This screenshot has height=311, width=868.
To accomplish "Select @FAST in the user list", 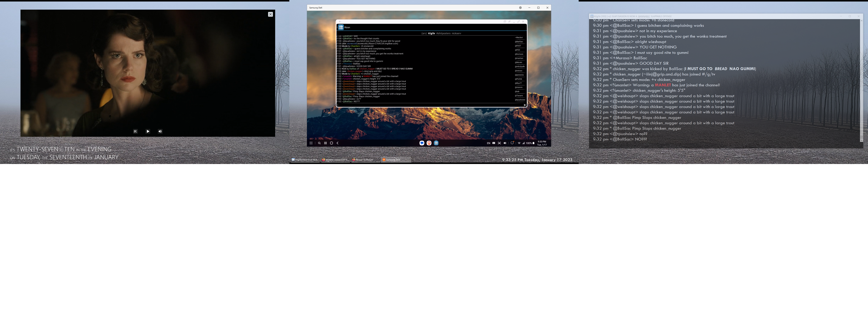I will click(518, 46).
